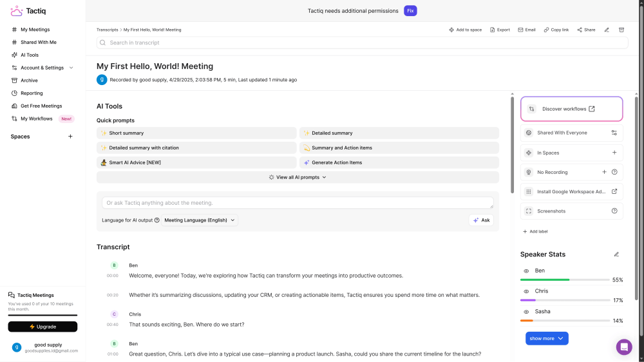Image resolution: width=644 pixels, height=362 pixels.
Task: Email the transcript
Action: point(527,30)
